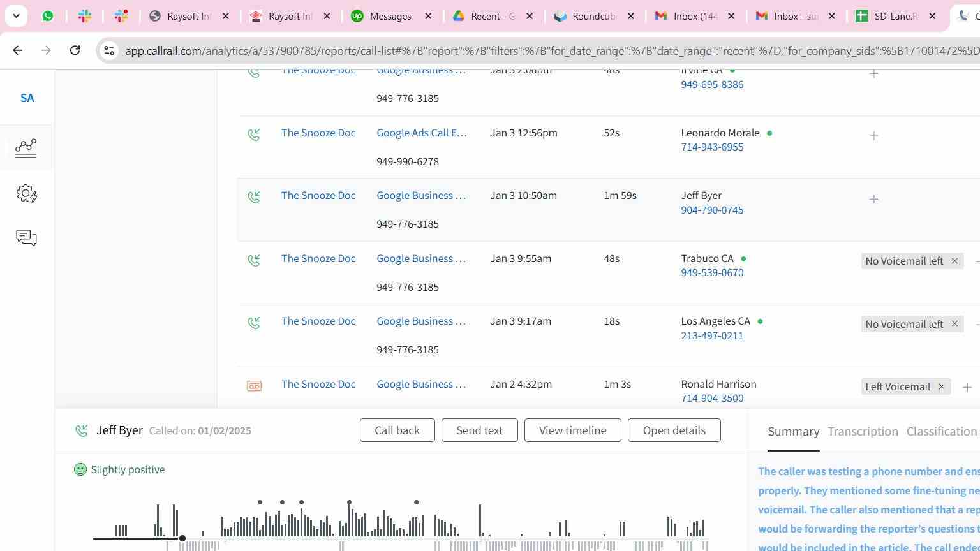Add another tag to Ronald Harrison call
The image size is (980, 551).
[967, 387]
